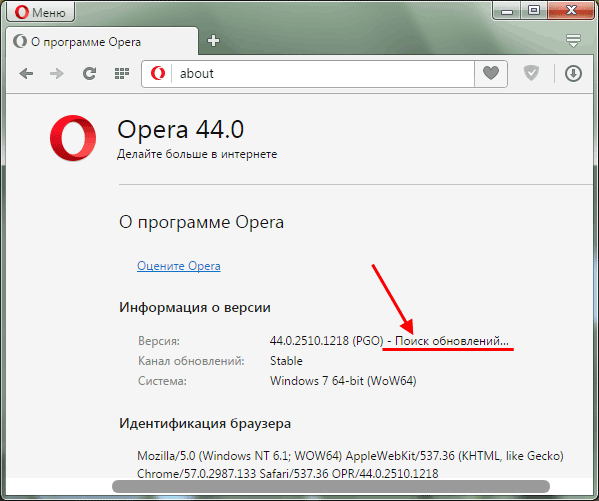599x501 pixels.
Task: Click the Система: label
Action: [x=162, y=381]
